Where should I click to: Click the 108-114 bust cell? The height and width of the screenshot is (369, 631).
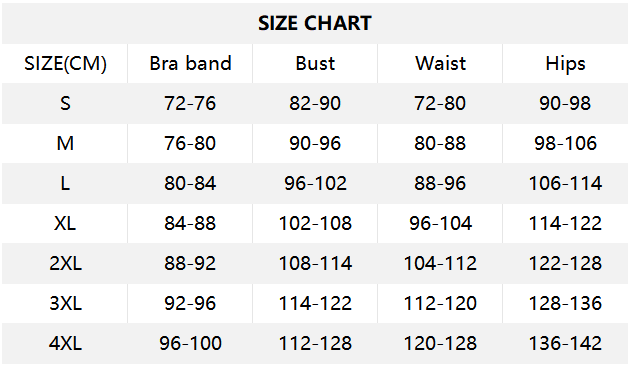coord(315,263)
